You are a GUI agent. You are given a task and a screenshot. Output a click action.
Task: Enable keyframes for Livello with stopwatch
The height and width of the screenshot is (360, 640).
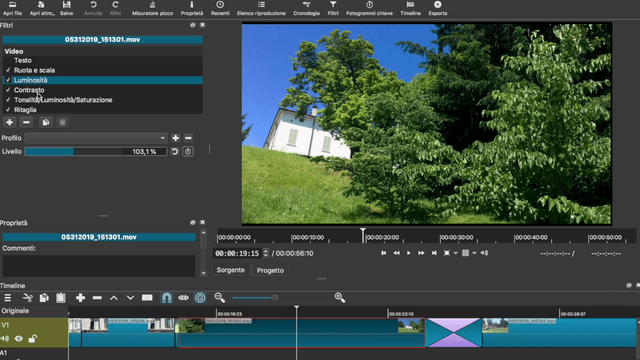pyautogui.click(x=188, y=151)
